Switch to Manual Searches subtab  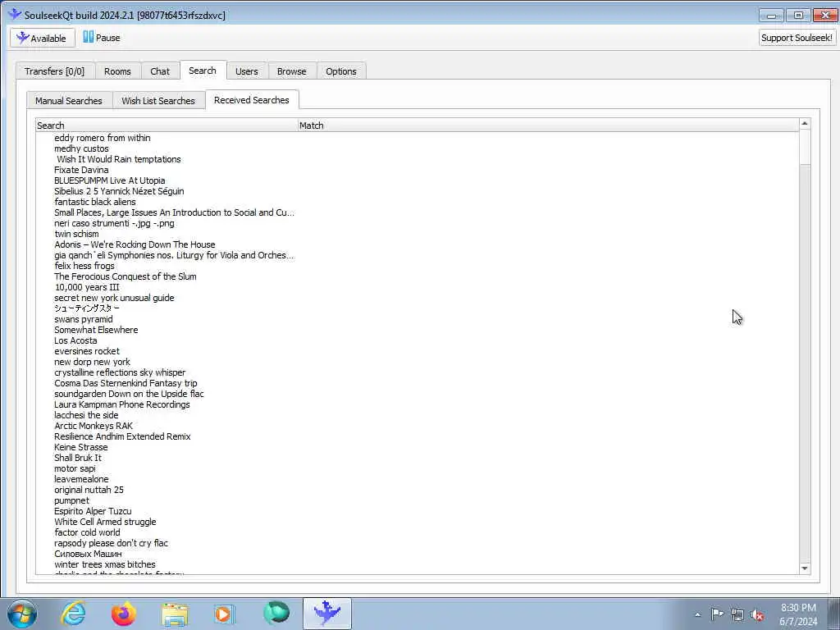click(x=69, y=101)
